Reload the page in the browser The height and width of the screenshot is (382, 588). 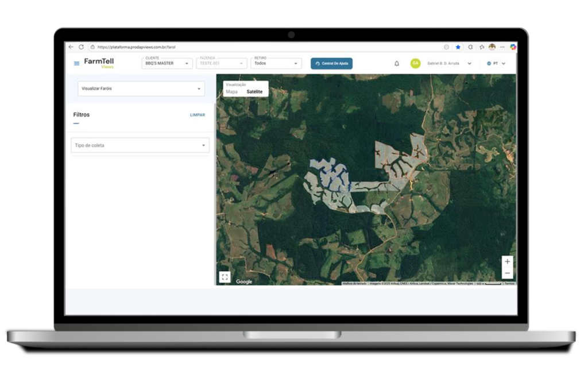tap(81, 47)
